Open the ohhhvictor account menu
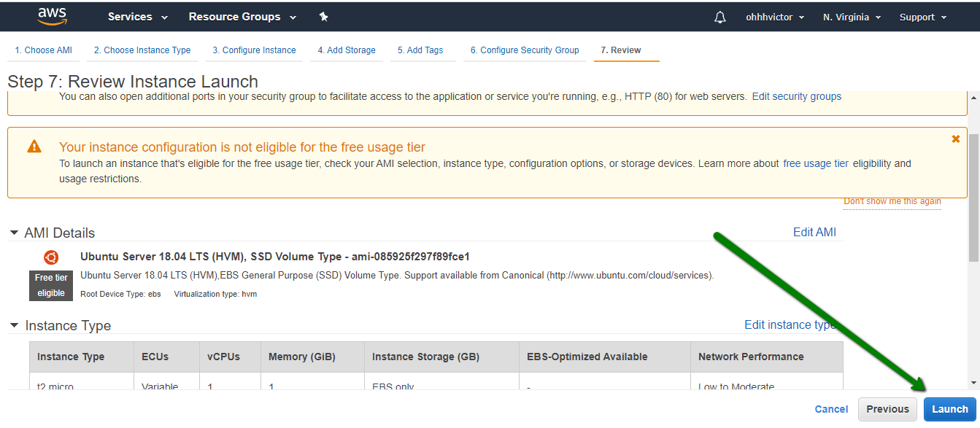980x428 pixels. point(775,17)
